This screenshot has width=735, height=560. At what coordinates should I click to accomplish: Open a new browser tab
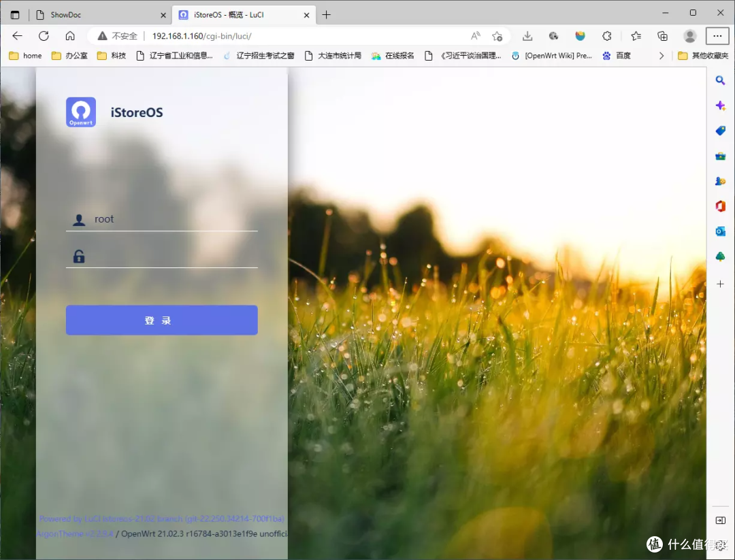tap(327, 15)
